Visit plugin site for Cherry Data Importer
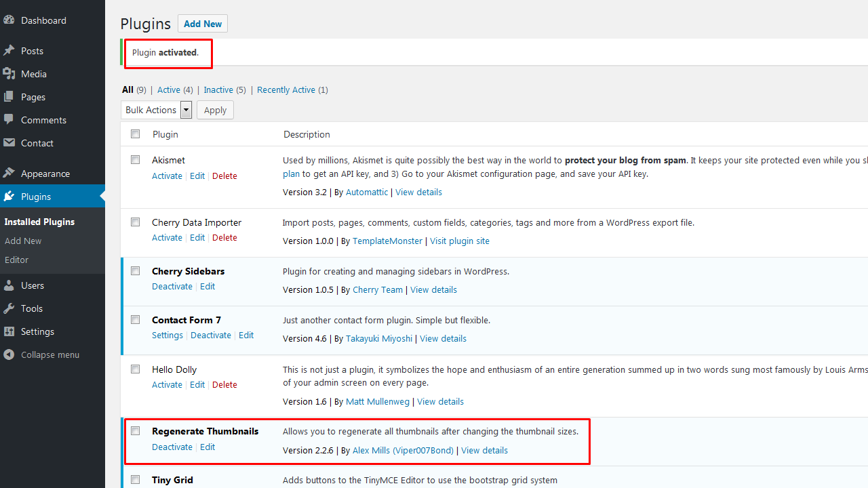The height and width of the screenshot is (488, 868). [460, 241]
